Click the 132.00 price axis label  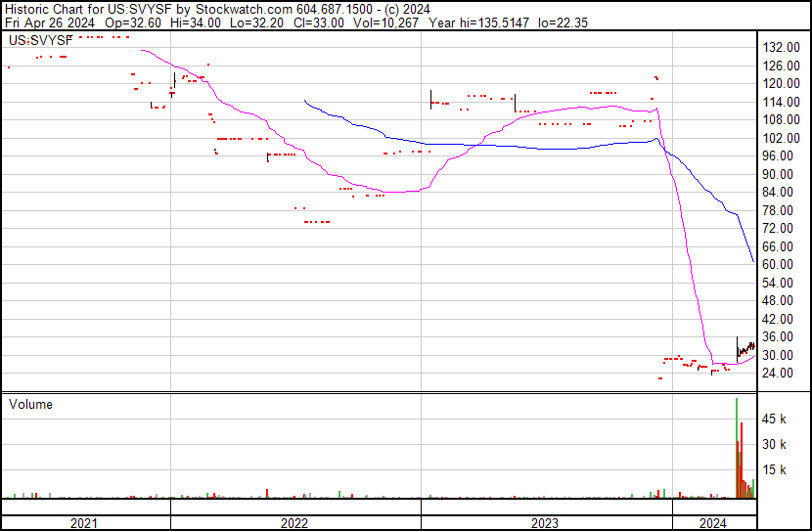tap(782, 47)
